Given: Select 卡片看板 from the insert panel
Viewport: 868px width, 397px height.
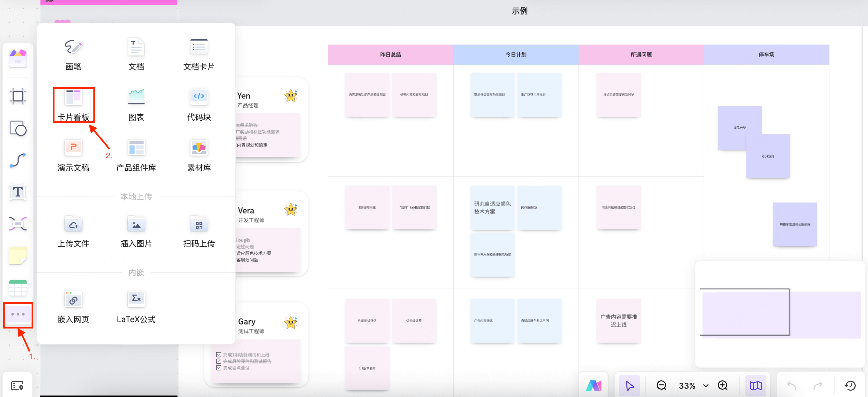Looking at the screenshot, I should coord(73,105).
